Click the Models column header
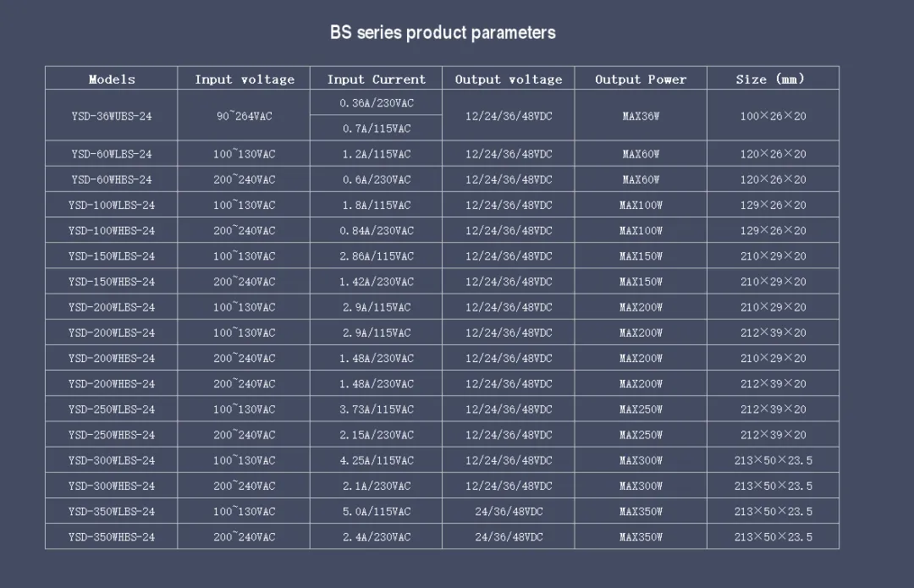The width and height of the screenshot is (914, 588). pos(112,79)
